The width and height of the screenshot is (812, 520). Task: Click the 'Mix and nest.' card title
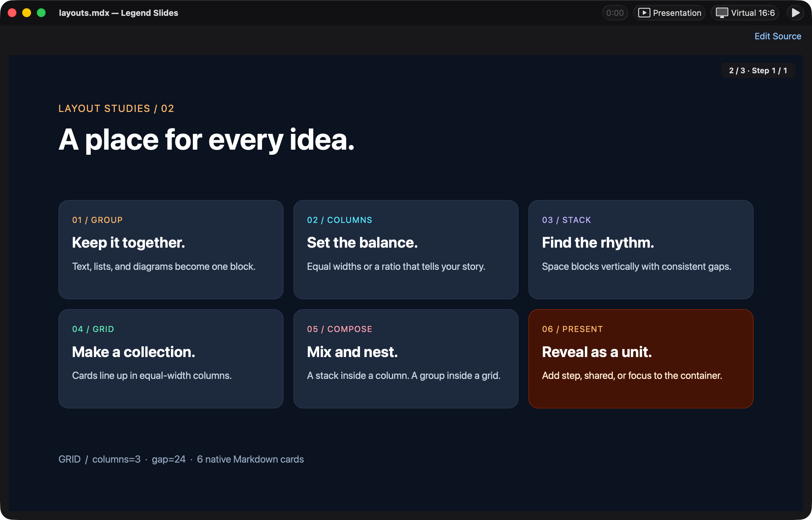click(x=352, y=352)
